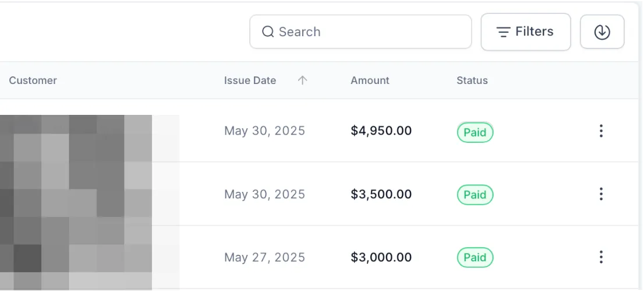
Task: Sort by the Issue Date column header
Action: click(x=250, y=81)
